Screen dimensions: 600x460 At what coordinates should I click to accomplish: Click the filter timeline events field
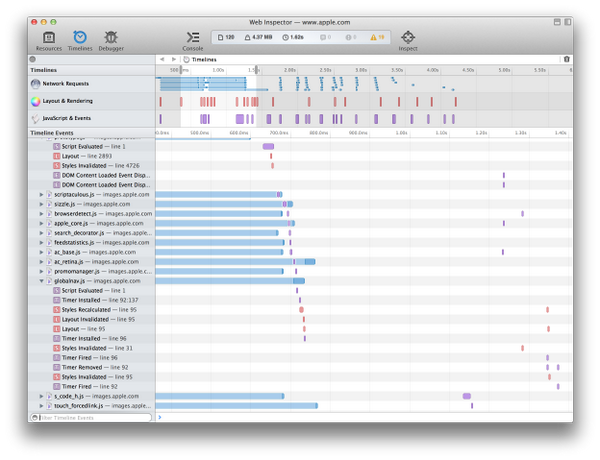(x=91, y=418)
